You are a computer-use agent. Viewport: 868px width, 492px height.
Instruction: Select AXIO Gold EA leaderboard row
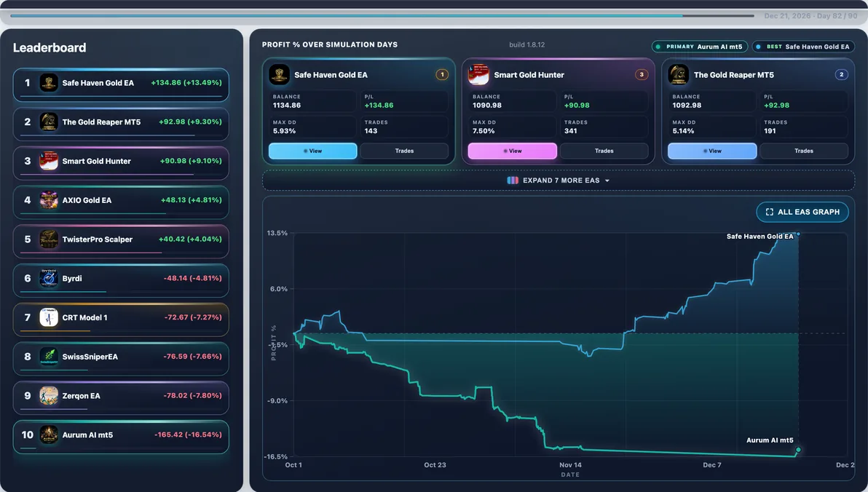(121, 202)
